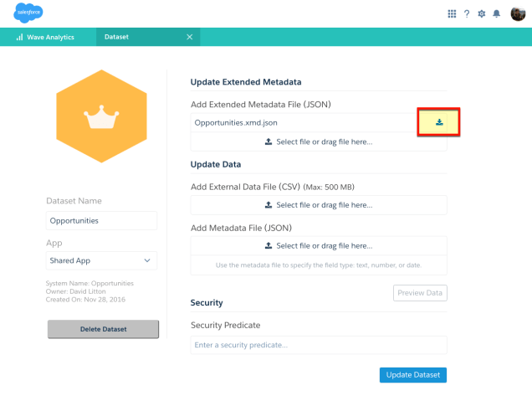Click the Preview Data button

pyautogui.click(x=420, y=293)
